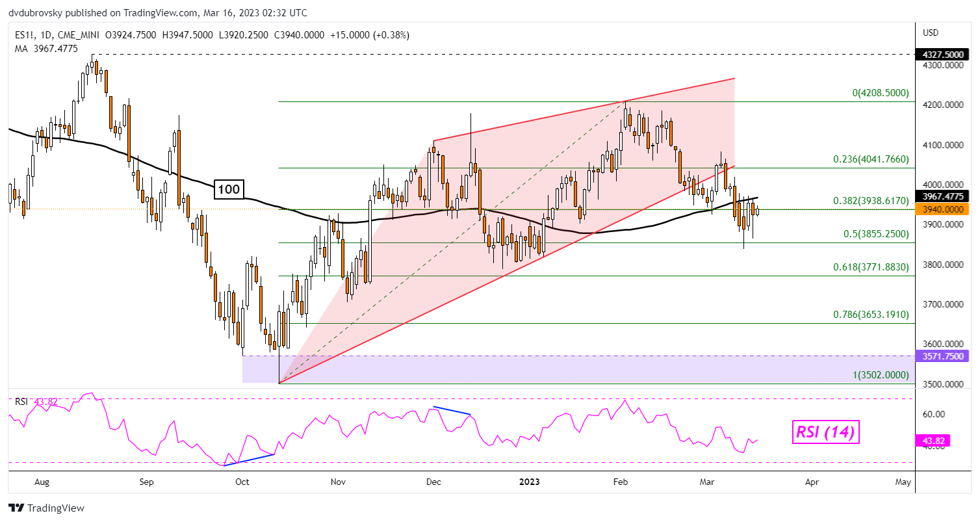Screen dimensions: 980x522
Task: Click the 4300.0000 price axis tick
Action: tap(942, 66)
